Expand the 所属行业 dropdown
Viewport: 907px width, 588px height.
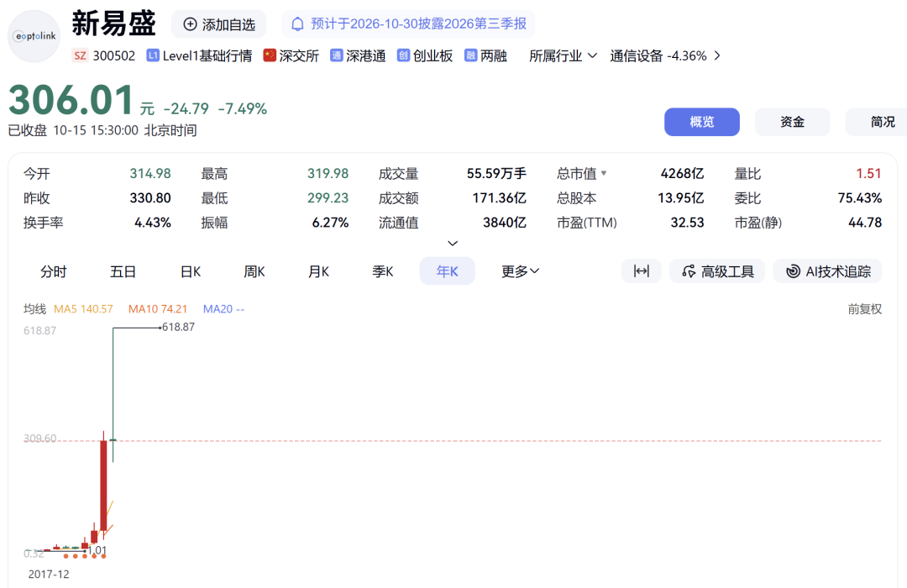(563, 55)
